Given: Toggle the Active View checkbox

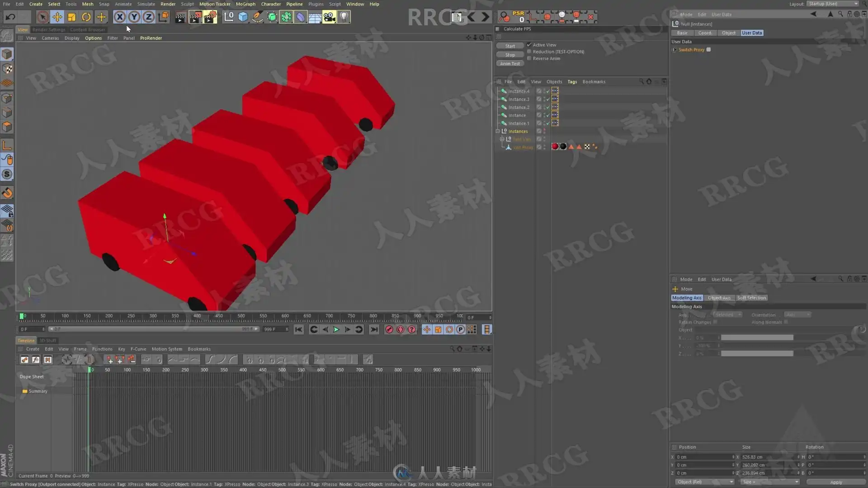Looking at the screenshot, I should click(529, 45).
